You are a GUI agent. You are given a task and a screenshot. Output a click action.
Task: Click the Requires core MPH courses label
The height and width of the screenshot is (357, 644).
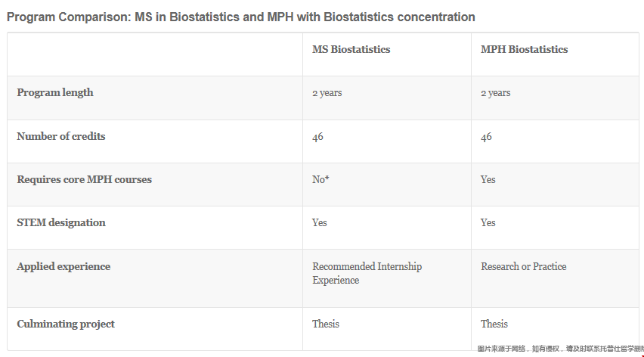84,180
